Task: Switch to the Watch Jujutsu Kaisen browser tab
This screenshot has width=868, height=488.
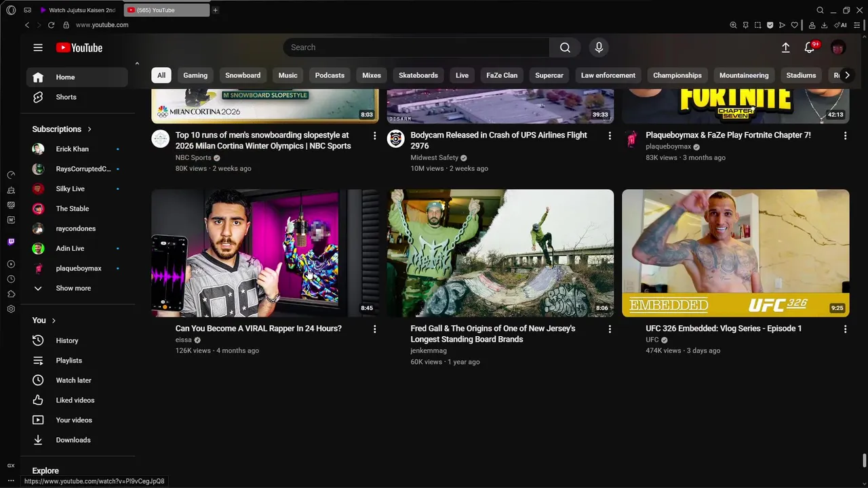Action: click(79, 10)
